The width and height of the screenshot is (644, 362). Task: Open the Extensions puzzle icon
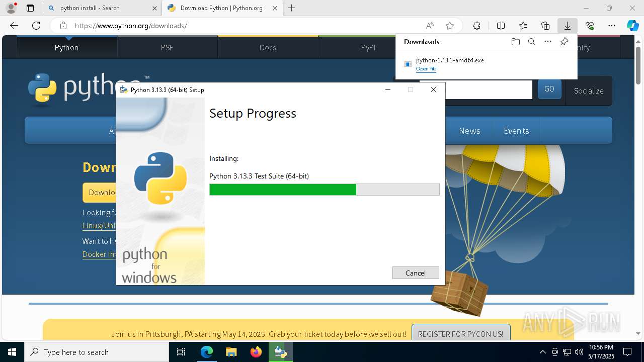[x=476, y=26]
